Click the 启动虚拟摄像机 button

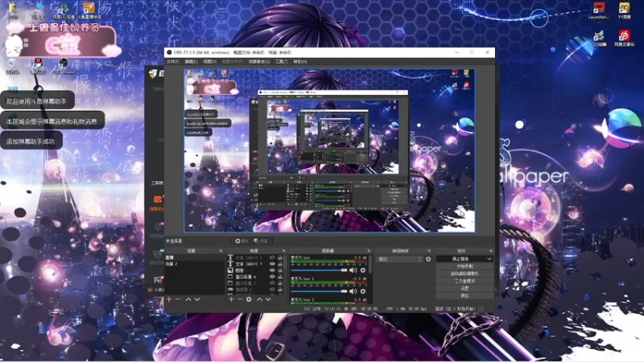(464, 274)
